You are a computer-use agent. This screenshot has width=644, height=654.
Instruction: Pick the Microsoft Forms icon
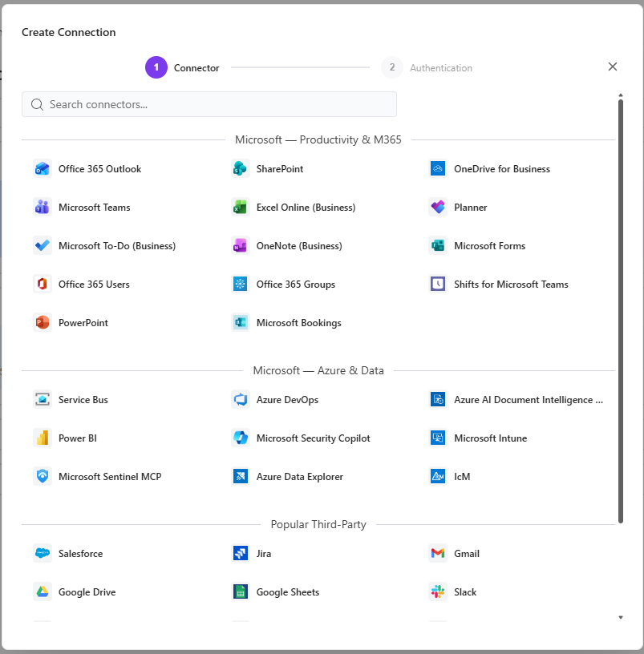pos(438,246)
